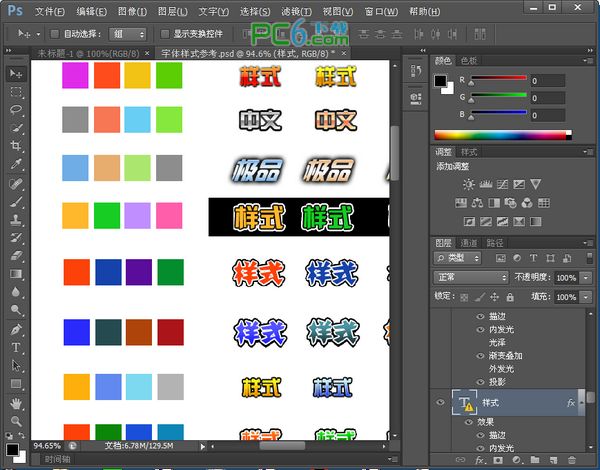The width and height of the screenshot is (600, 470).
Task: Click the Zoom tool magnifier
Action: [16, 420]
